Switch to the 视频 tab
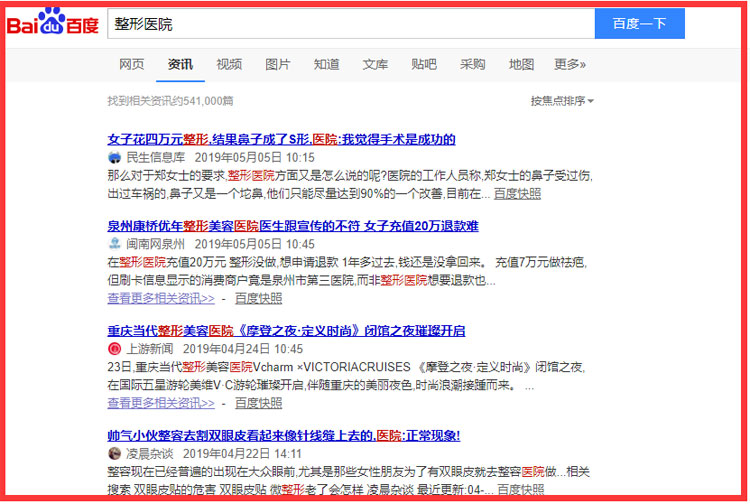 click(229, 64)
